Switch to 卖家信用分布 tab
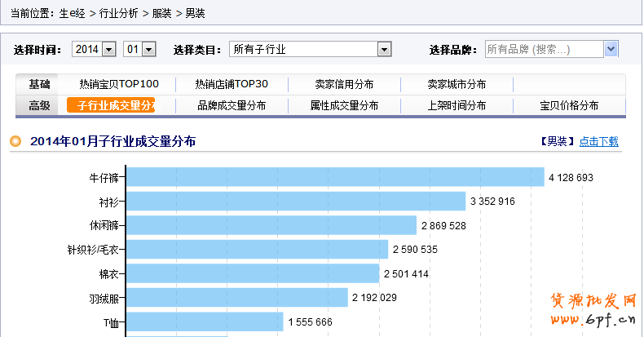Viewport: 644px width, 337px height. click(344, 84)
